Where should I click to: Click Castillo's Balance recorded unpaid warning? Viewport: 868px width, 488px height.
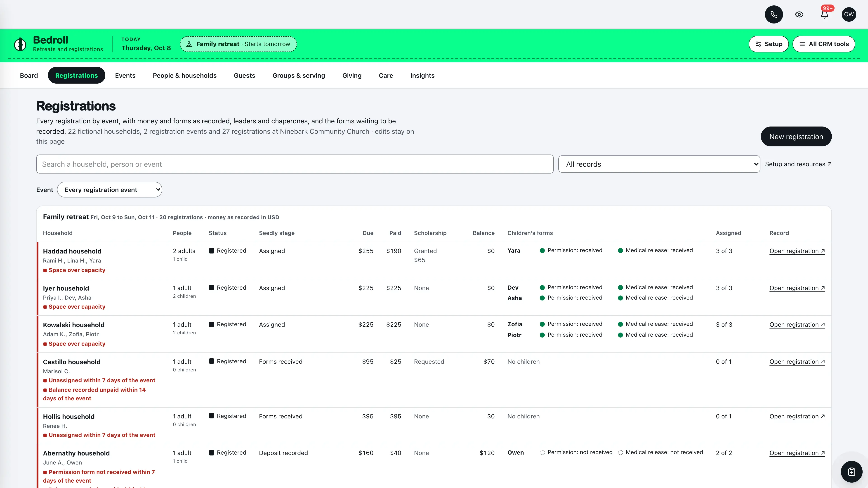pos(94,394)
